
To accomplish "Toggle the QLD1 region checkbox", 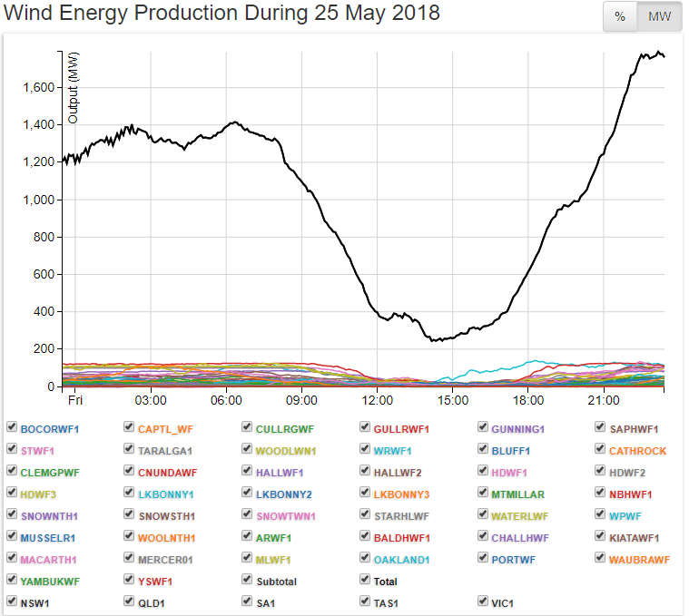I will (x=130, y=601).
